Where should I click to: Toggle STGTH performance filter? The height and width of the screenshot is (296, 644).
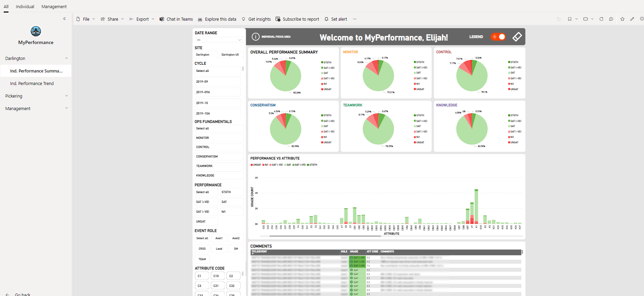pyautogui.click(x=232, y=192)
